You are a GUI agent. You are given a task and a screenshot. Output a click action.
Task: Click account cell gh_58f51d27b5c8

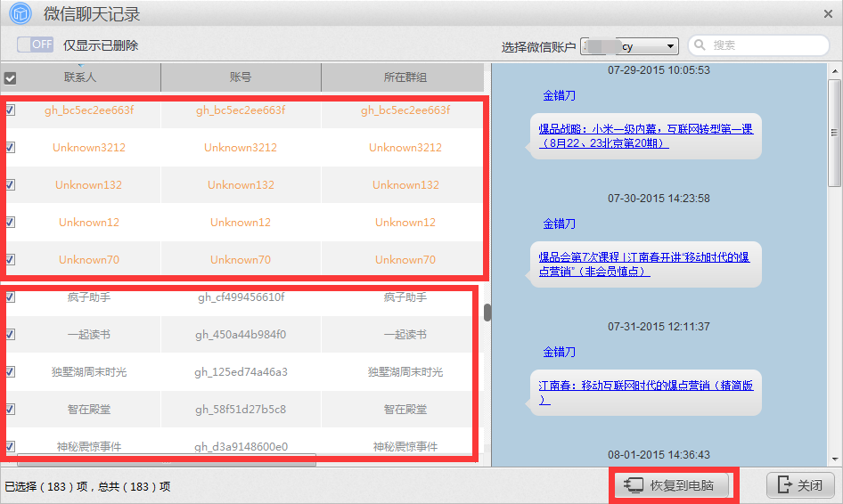(241, 409)
